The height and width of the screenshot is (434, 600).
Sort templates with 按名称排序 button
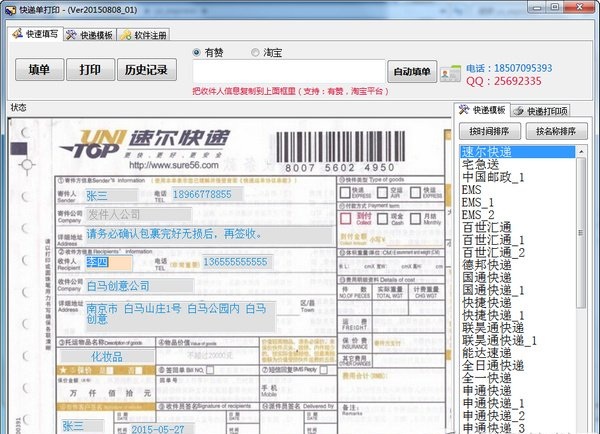coord(556,131)
